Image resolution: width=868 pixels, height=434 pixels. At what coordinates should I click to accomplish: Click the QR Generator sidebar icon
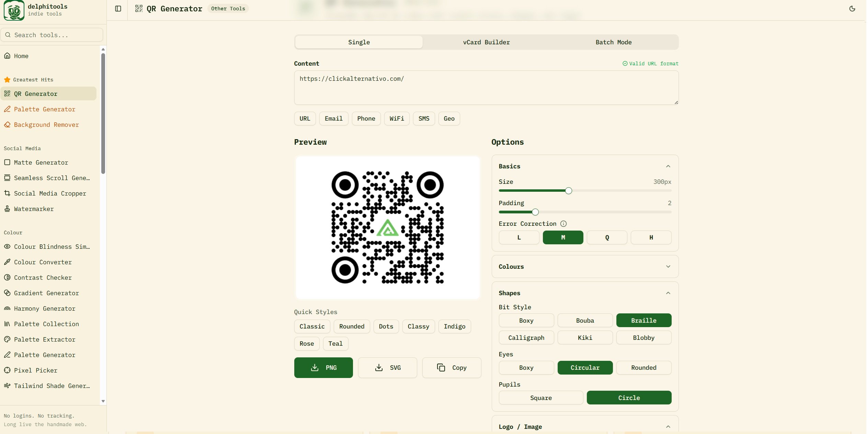click(x=7, y=93)
